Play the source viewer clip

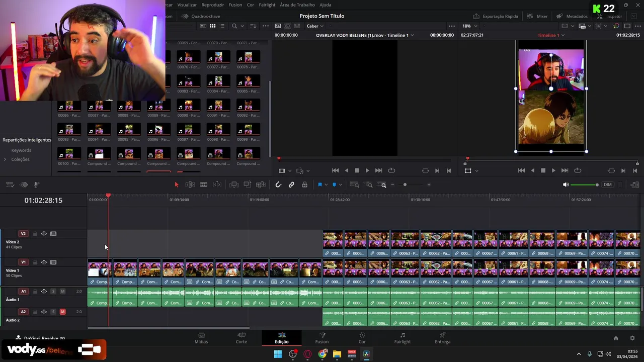pyautogui.click(x=367, y=170)
